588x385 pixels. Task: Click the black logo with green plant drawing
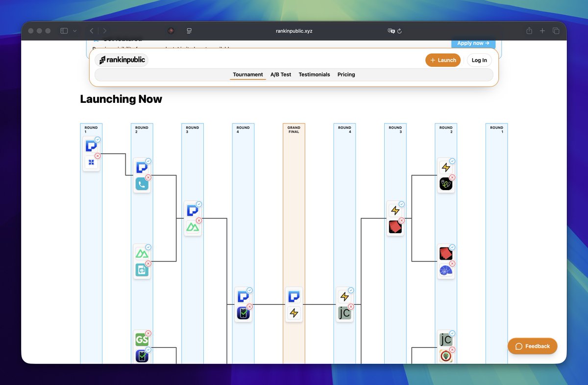coord(446,184)
